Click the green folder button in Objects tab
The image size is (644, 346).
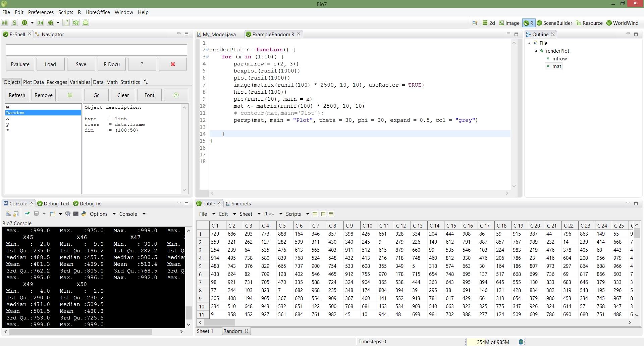tap(70, 95)
